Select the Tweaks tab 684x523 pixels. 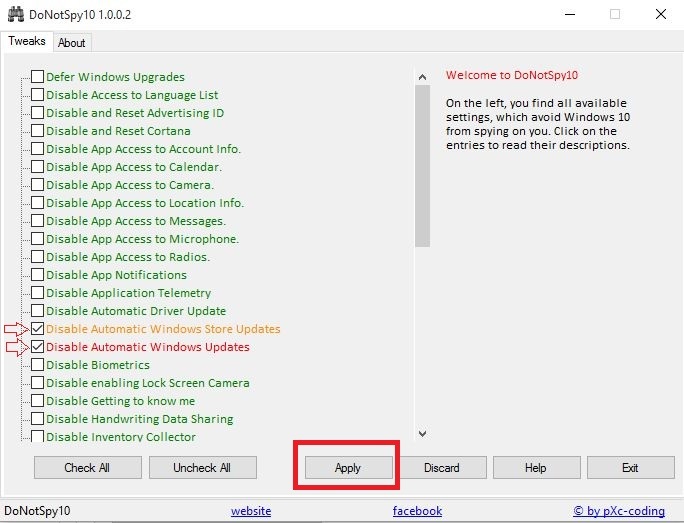click(27, 41)
